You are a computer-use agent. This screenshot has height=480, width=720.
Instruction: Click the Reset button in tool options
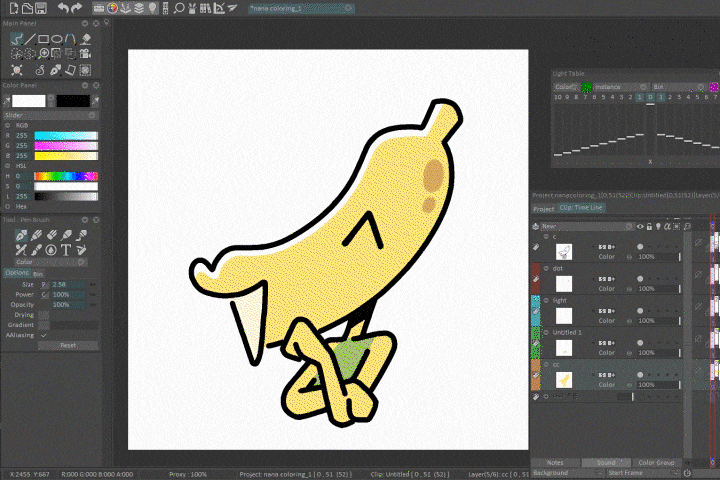[x=68, y=345]
